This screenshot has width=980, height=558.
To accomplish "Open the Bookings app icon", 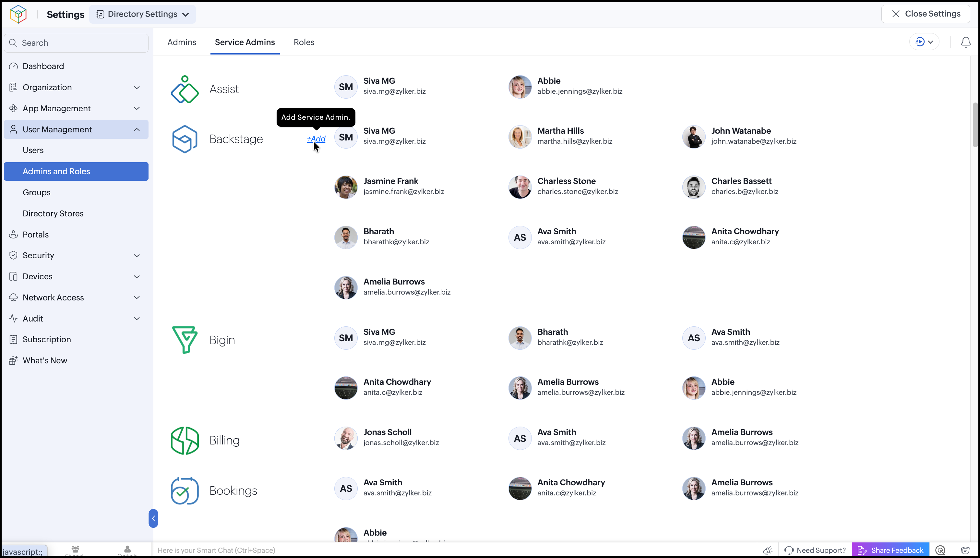I will pyautogui.click(x=185, y=491).
